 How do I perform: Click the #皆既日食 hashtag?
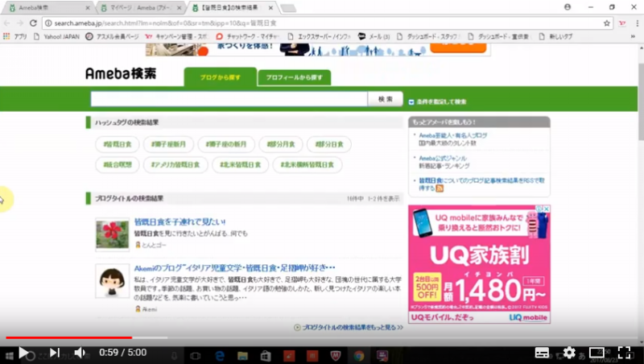pos(118,144)
